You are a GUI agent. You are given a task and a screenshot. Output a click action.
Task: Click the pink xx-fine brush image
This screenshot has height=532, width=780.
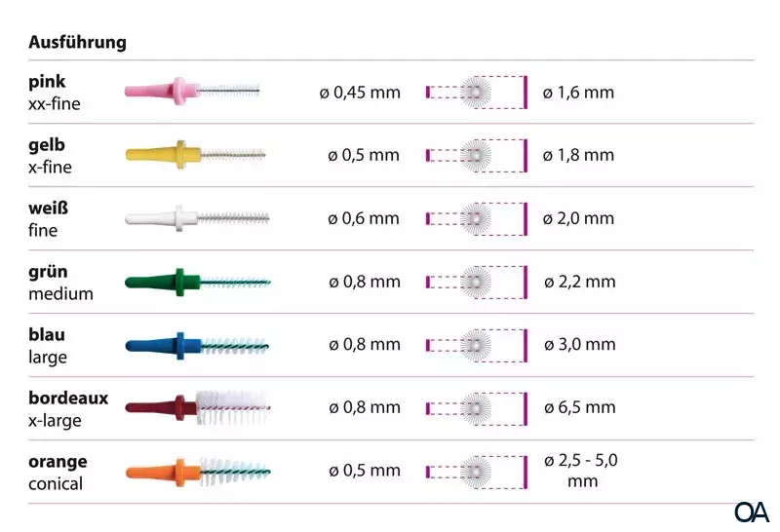click(x=193, y=92)
